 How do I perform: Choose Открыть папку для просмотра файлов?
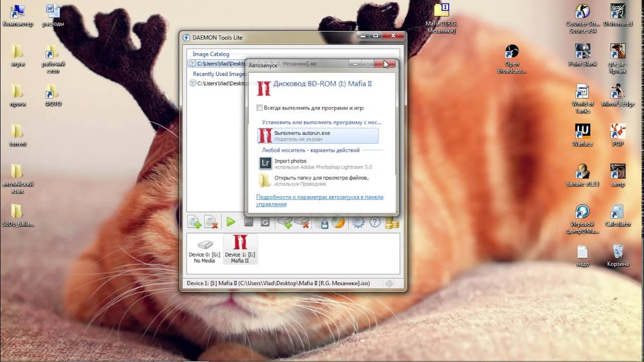[317, 180]
